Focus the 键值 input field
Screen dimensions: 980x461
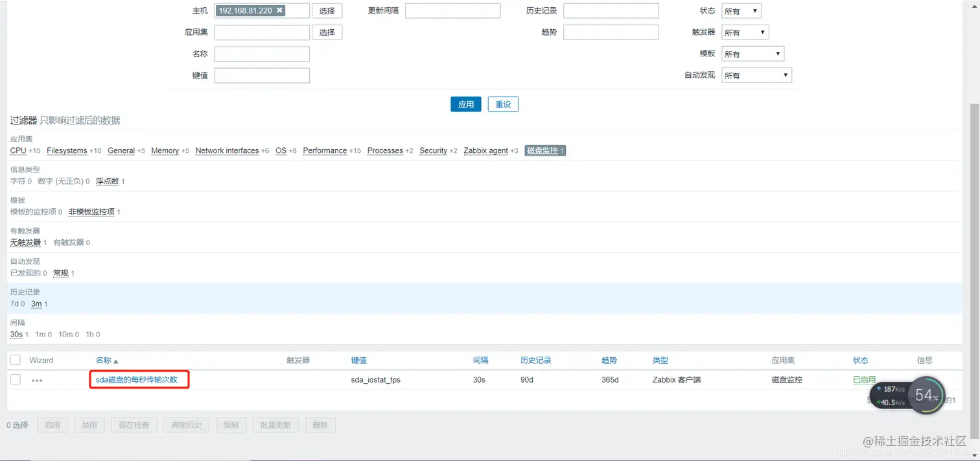[x=262, y=75]
